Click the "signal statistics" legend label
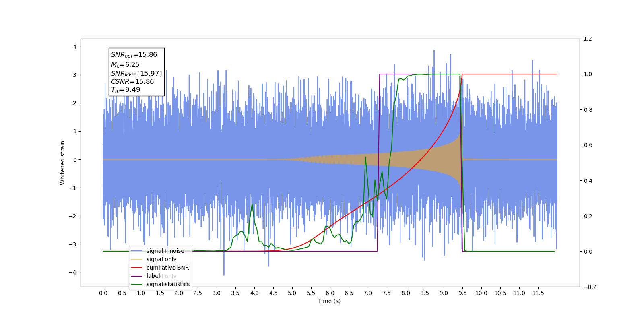 point(168,284)
